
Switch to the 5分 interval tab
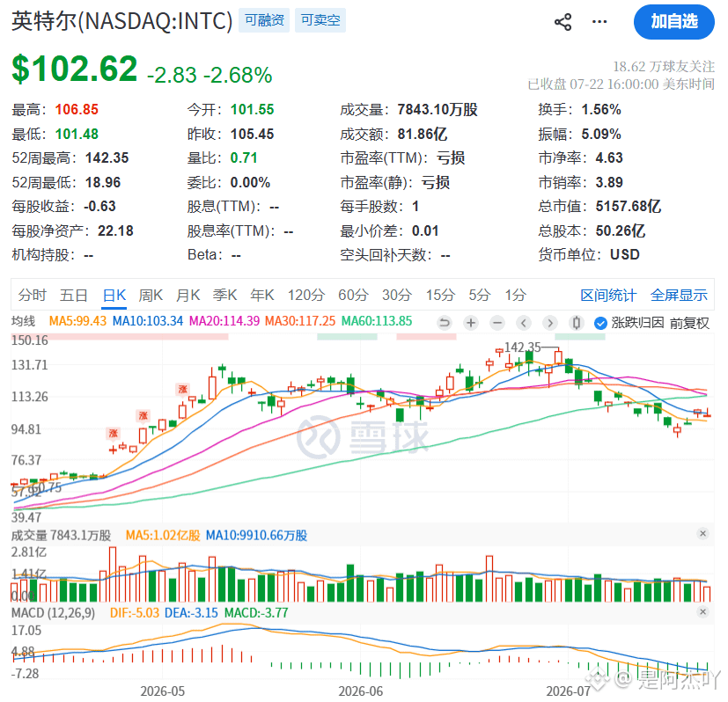point(479,295)
